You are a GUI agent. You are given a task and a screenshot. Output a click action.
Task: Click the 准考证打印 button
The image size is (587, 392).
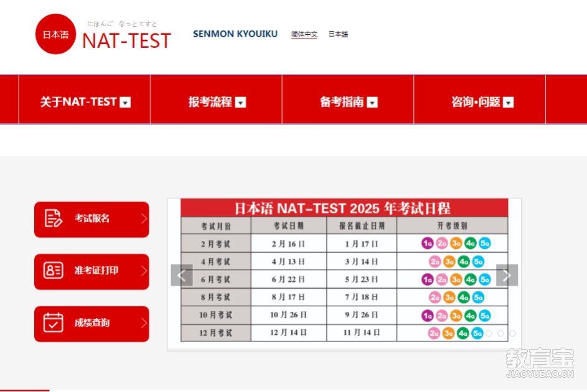click(x=92, y=271)
